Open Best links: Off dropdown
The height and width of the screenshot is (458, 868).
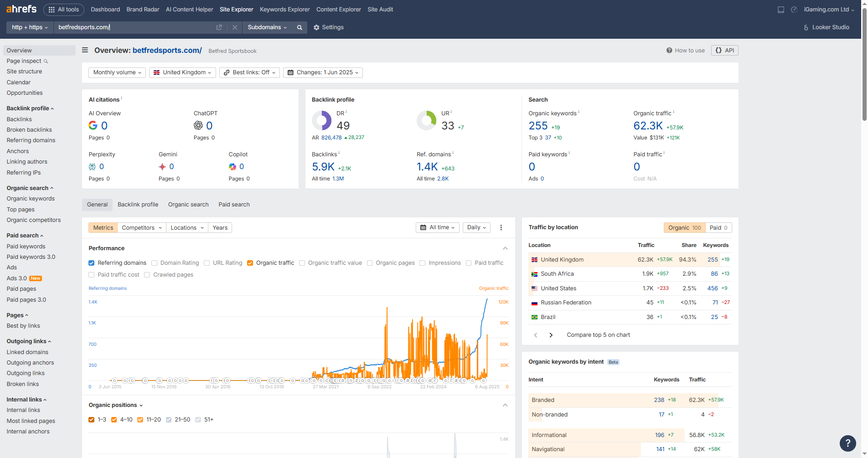249,72
